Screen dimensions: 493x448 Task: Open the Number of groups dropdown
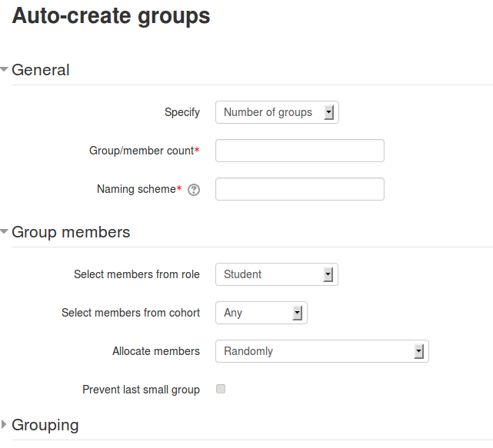click(277, 112)
